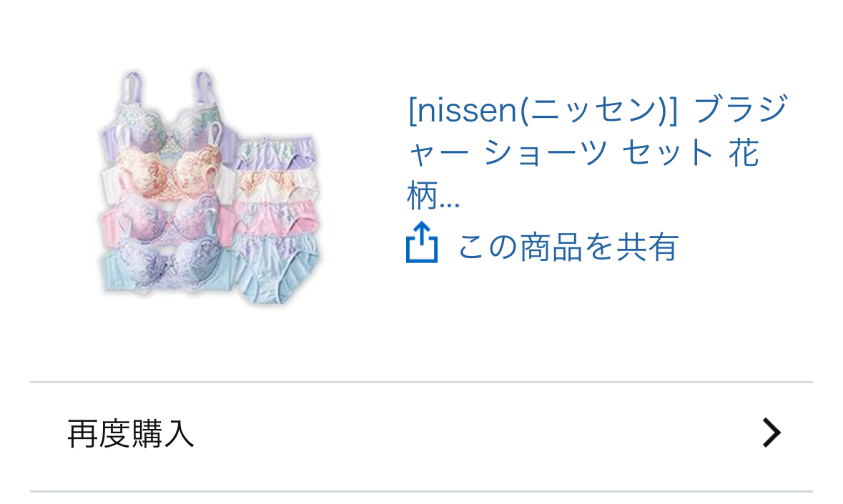View the product photo of bra sets
The width and height of the screenshot is (843, 504).
click(x=209, y=188)
